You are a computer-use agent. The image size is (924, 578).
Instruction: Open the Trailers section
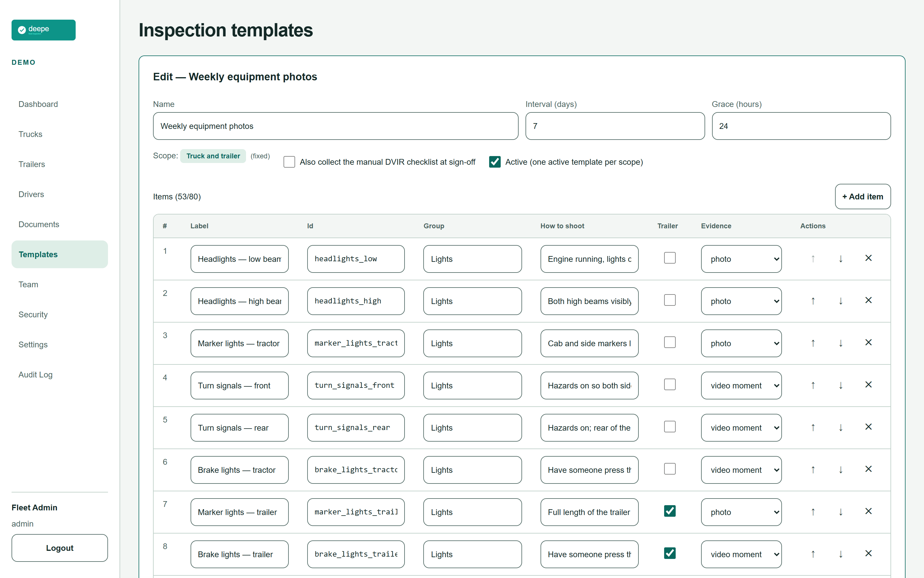pyautogui.click(x=59, y=164)
